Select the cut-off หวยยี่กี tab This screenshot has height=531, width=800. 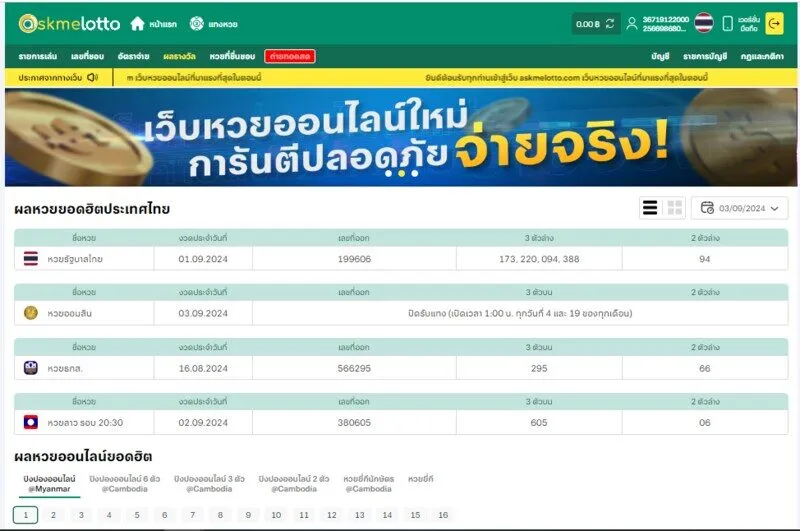[420, 478]
